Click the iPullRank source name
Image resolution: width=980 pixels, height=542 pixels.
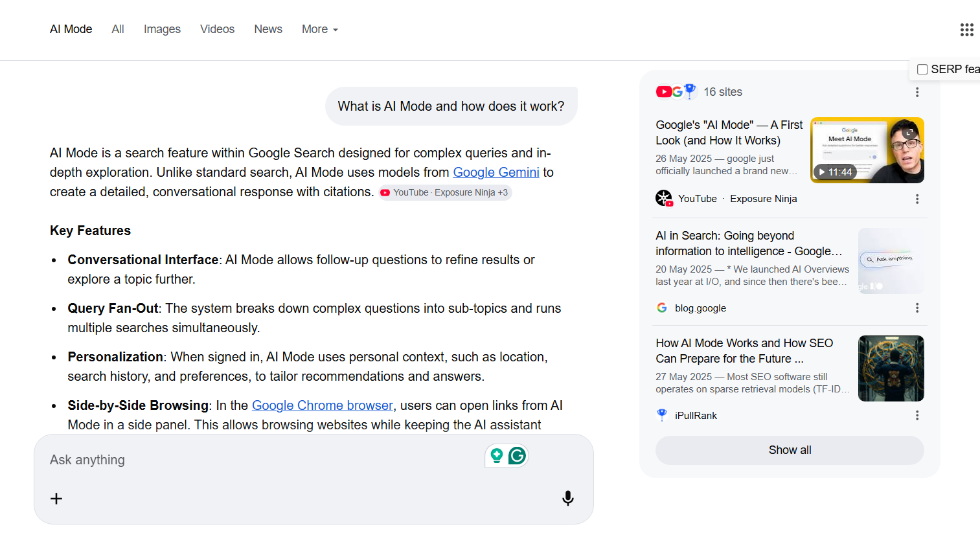[696, 416]
